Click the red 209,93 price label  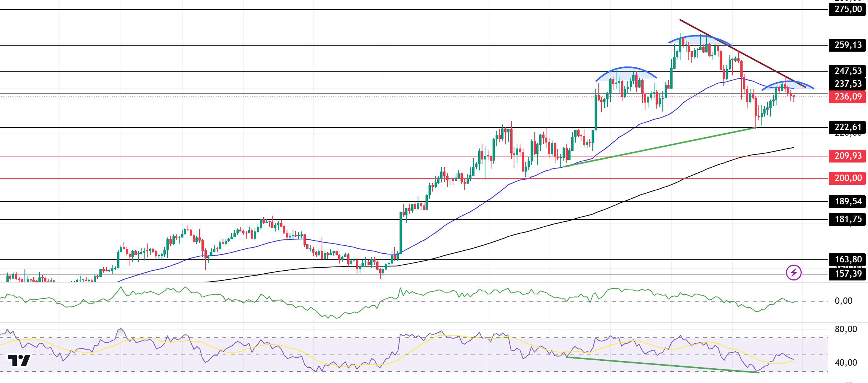(x=847, y=156)
